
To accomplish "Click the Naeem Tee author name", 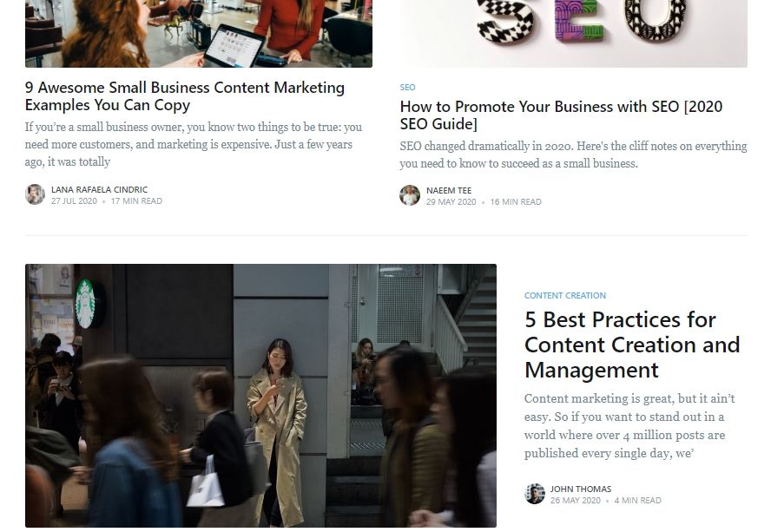I will 449,190.
